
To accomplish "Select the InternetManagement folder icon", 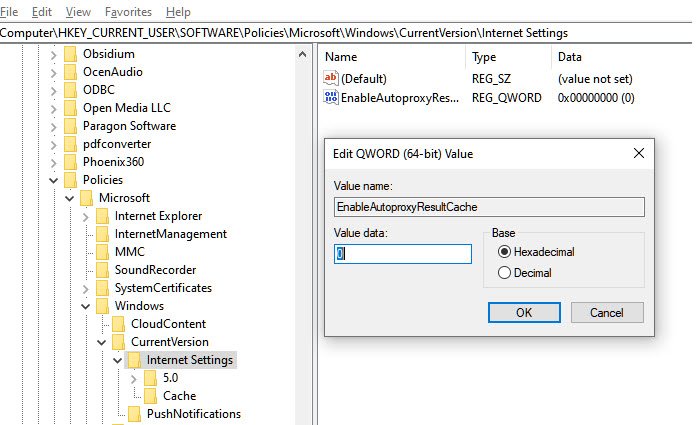I will coord(103,233).
